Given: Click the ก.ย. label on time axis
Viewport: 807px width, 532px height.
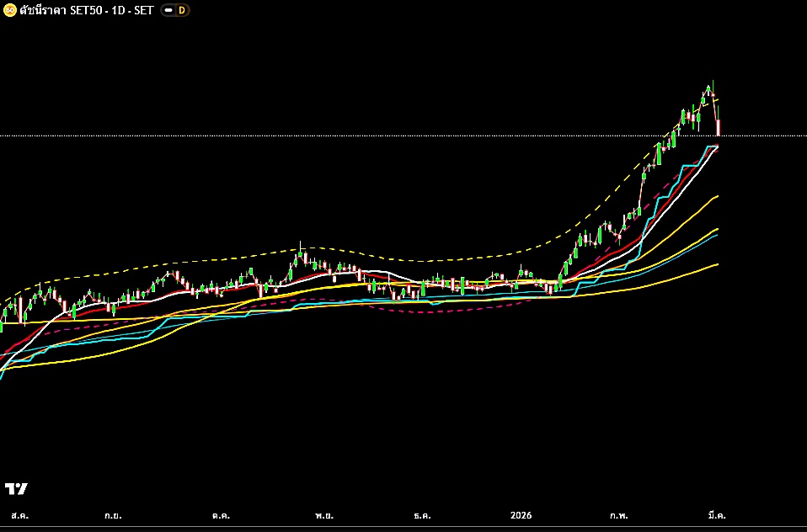Looking at the screenshot, I should 113,515.
